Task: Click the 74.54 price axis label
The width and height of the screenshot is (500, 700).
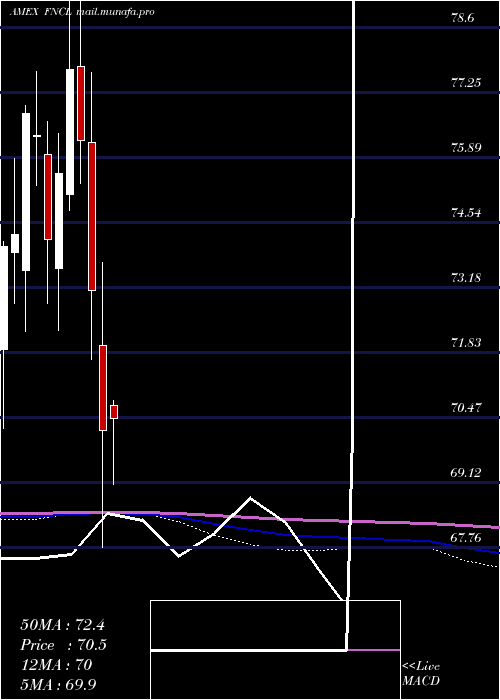Action: pos(467,212)
